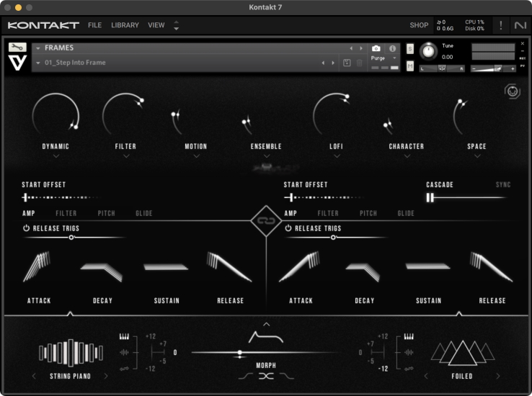This screenshot has height=396, width=532.
Task: Click the hexagonal MIDI settings icon
Action: [x=512, y=91]
